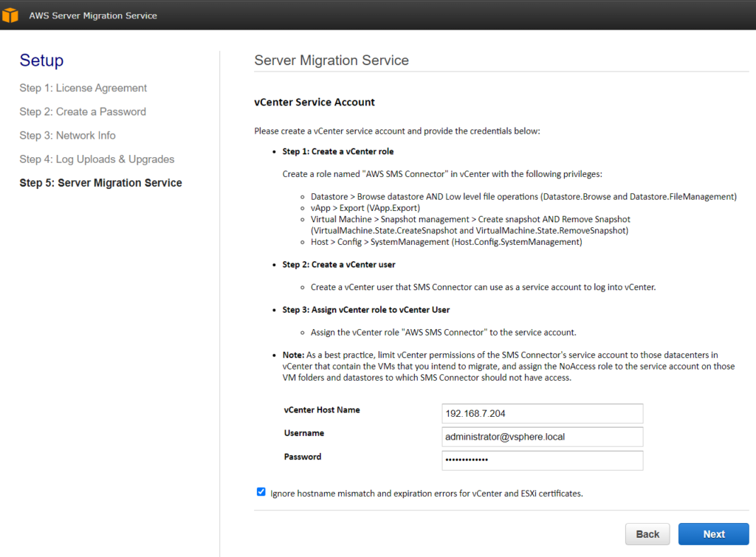The height and width of the screenshot is (557, 756).
Task: Click the 'vApp > Export (VApp.Export)' line
Action: click(365, 208)
